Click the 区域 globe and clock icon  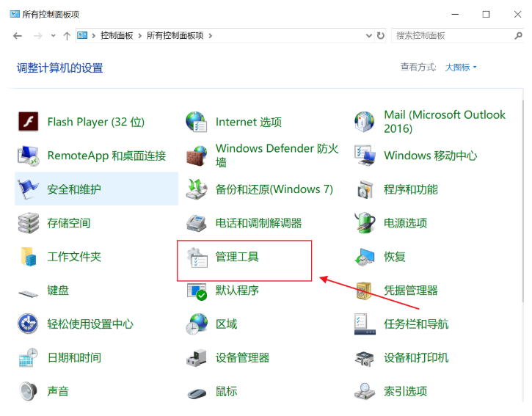point(197,324)
